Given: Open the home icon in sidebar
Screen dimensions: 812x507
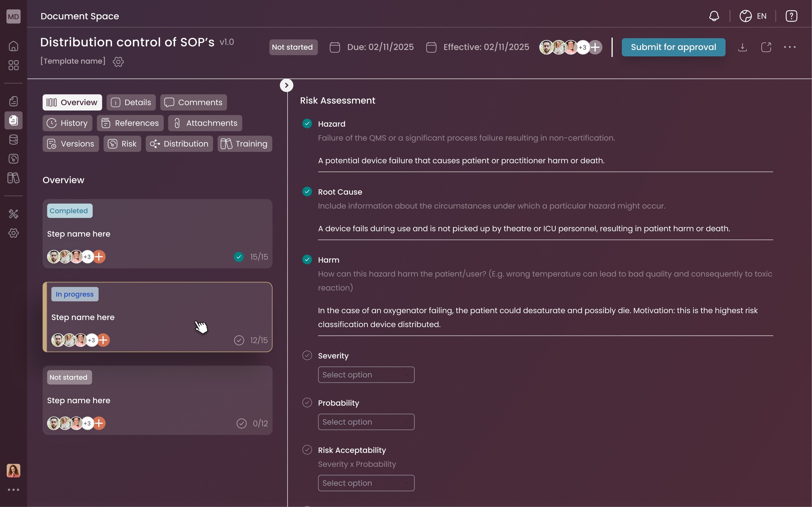Looking at the screenshot, I should pyautogui.click(x=13, y=46).
